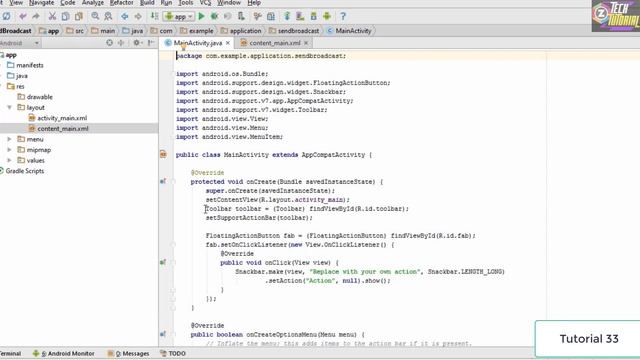Viewport: 640px width, 360px height.
Task: Switch to MainActivity.java tab
Action: point(198,43)
